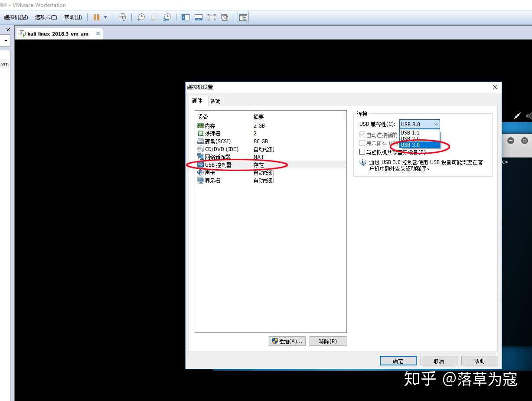Screen dimensions: 532x401
Task: Click the console view toolbar icon
Action: click(x=243, y=17)
